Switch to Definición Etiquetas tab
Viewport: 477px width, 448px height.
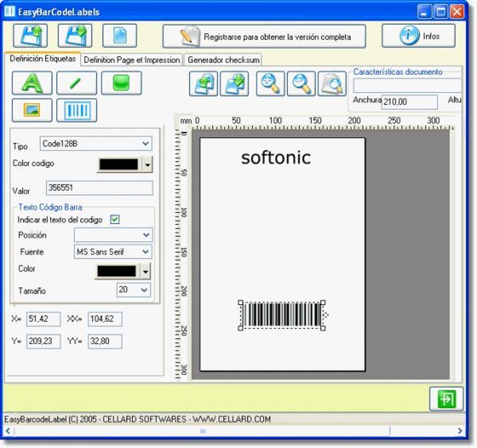tap(43, 59)
